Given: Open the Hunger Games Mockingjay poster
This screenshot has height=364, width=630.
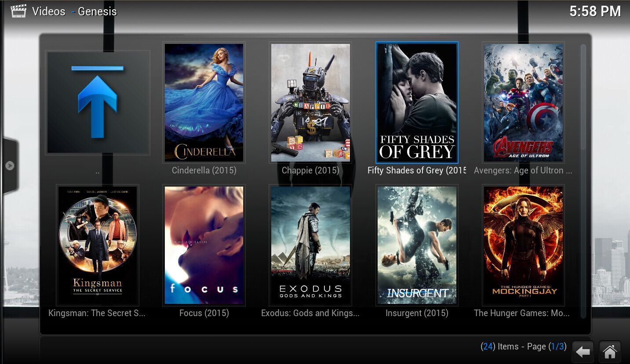Looking at the screenshot, I should [523, 245].
